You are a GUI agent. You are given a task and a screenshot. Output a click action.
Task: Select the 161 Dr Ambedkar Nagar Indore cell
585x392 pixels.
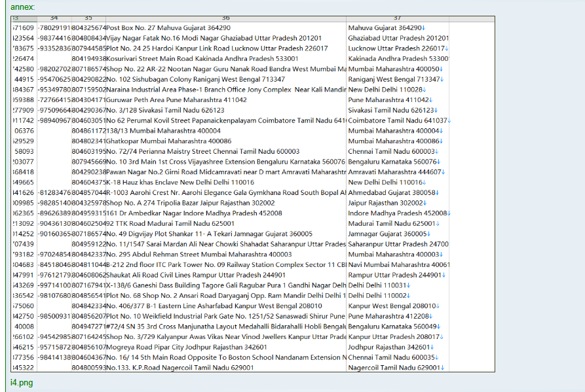pos(195,213)
